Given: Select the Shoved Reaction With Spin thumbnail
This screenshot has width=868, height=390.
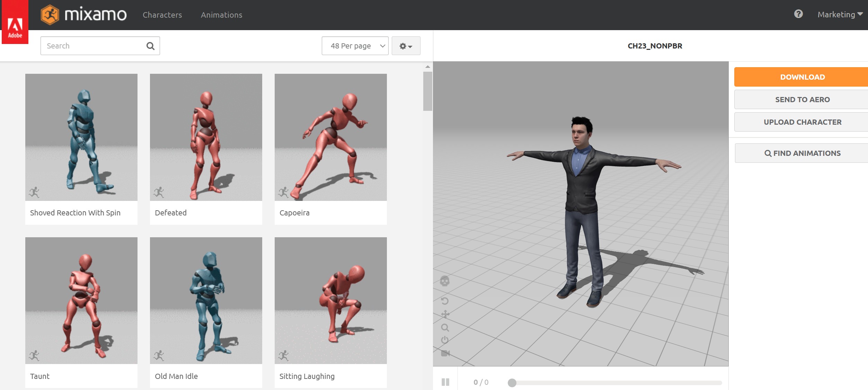Looking at the screenshot, I should pos(81,137).
